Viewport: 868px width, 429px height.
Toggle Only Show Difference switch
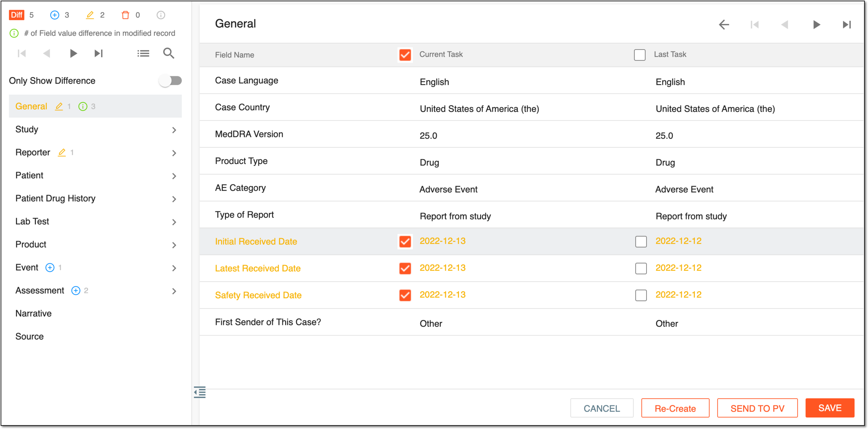point(170,81)
